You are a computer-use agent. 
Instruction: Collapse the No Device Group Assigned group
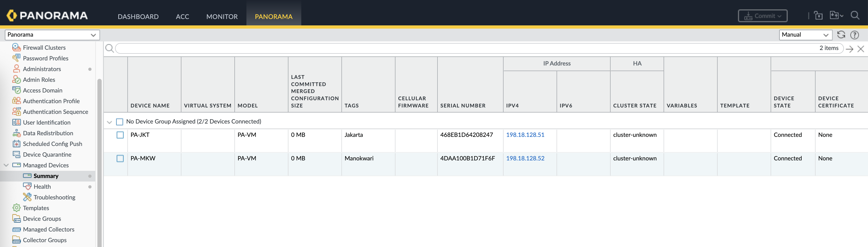tap(109, 122)
